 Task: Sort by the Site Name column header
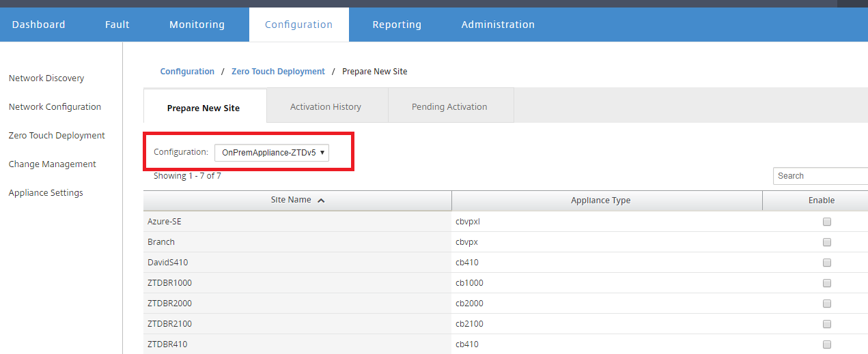click(x=298, y=201)
